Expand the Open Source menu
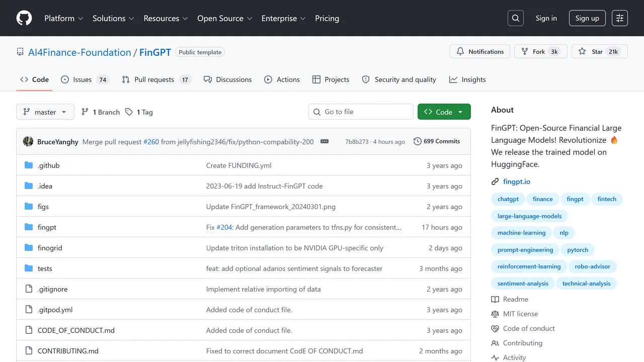 point(224,18)
